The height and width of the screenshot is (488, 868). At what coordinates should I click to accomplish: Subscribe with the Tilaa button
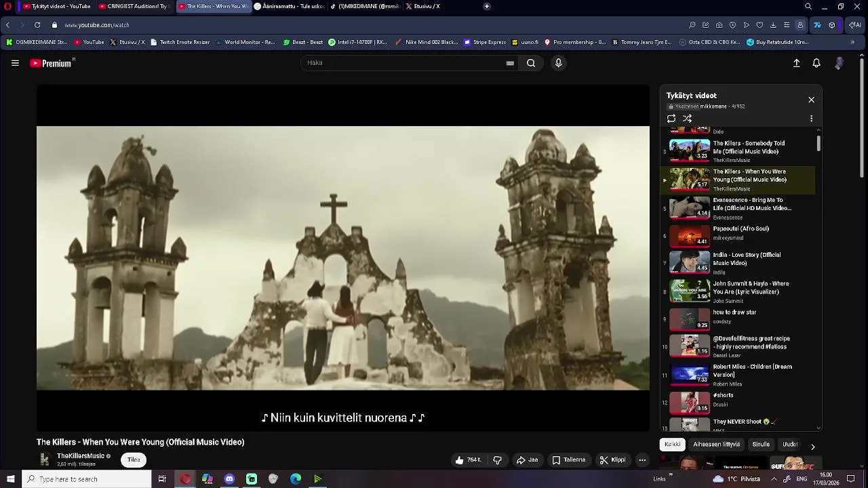point(134,460)
